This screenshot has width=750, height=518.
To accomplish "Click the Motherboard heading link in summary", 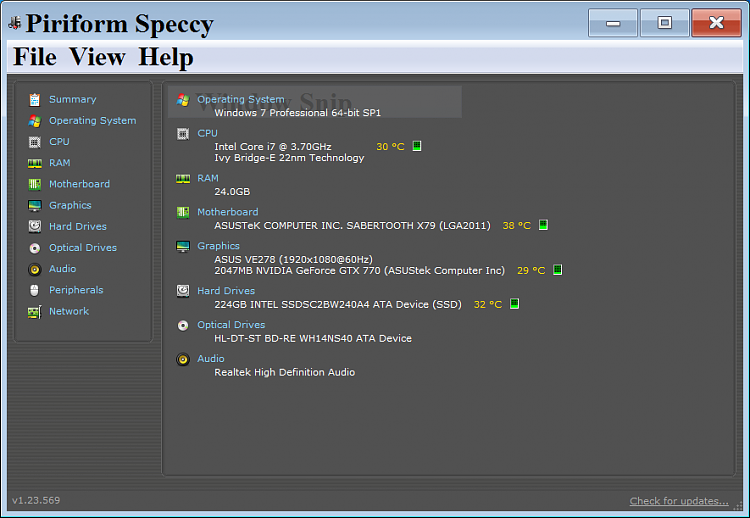I will pyautogui.click(x=228, y=212).
